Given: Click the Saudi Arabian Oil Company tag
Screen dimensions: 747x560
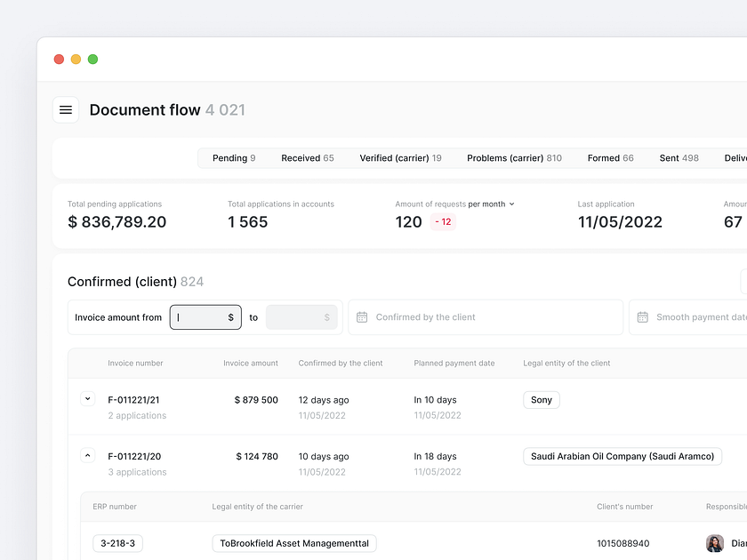Looking at the screenshot, I should 622,456.
